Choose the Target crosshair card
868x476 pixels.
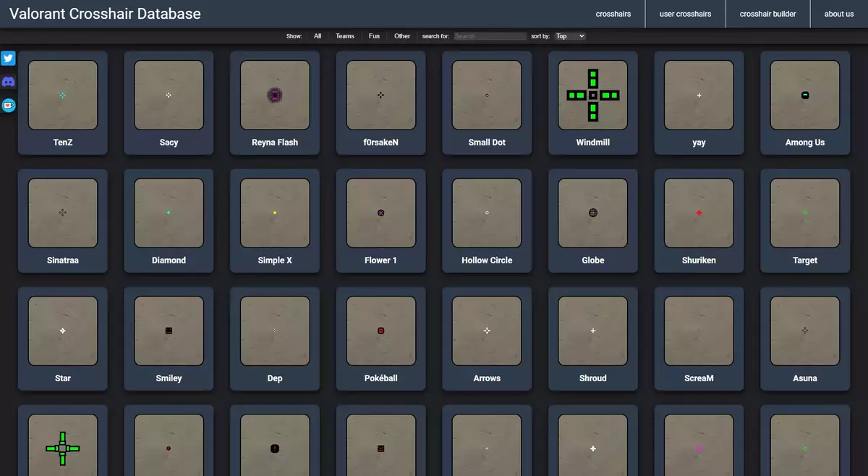click(x=805, y=221)
